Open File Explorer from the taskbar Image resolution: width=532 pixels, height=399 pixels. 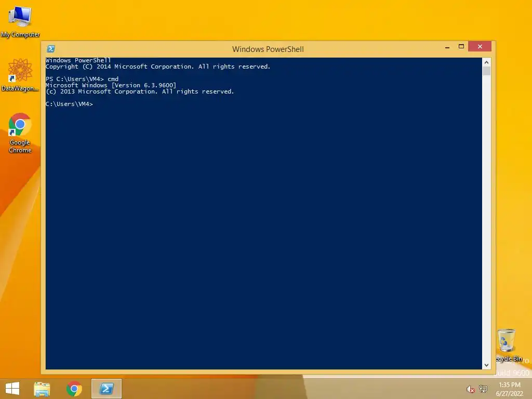click(42, 389)
